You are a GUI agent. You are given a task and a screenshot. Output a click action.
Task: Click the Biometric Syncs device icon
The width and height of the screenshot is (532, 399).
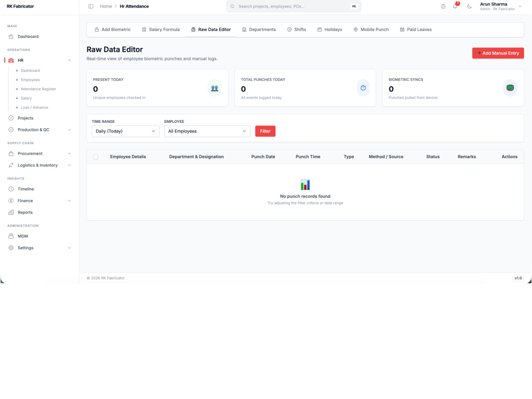click(x=510, y=88)
